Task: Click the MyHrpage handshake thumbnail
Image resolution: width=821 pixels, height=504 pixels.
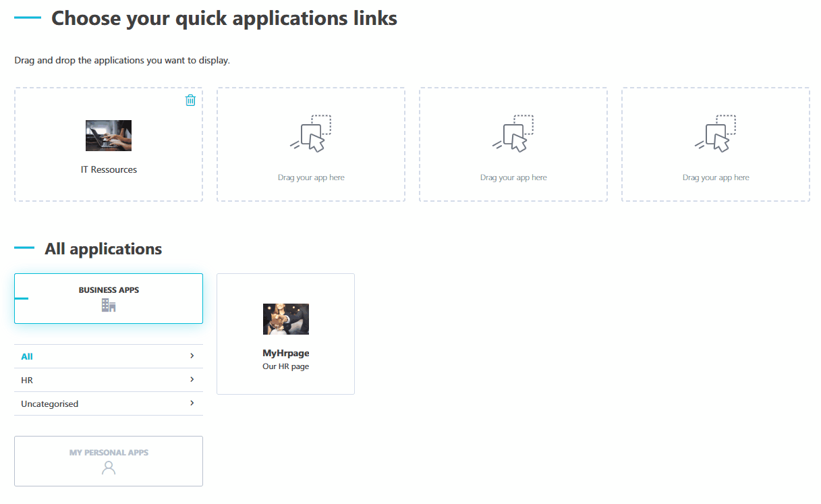Action: [x=286, y=319]
